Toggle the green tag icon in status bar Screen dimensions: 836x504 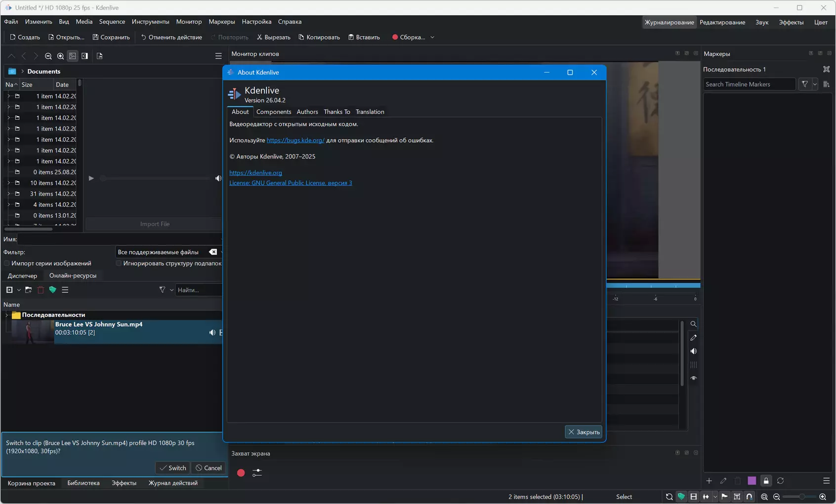(x=681, y=497)
